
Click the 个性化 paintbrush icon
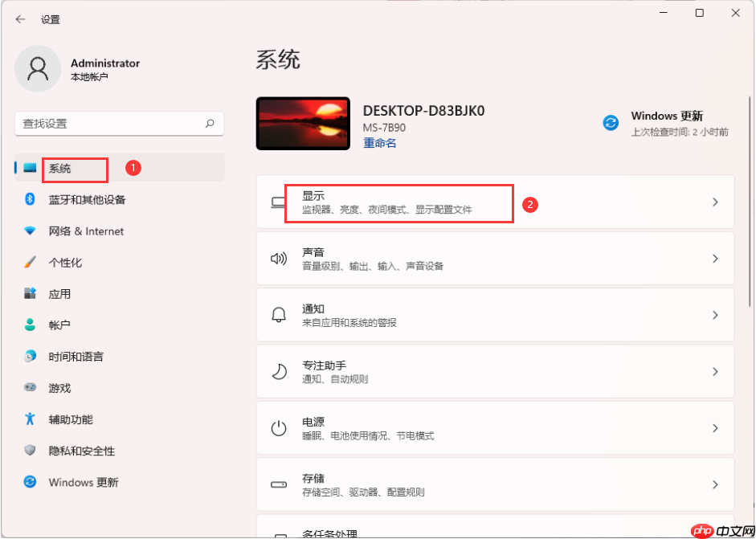[x=30, y=263]
